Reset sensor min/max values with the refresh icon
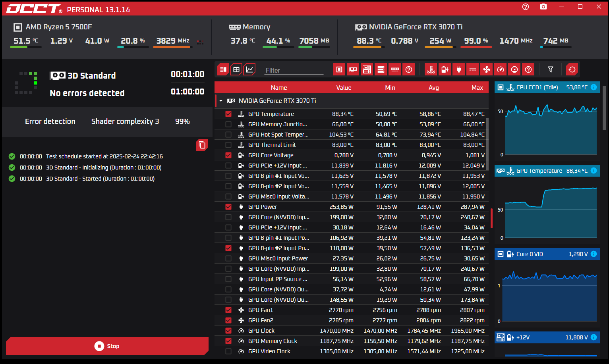Image resolution: width=609 pixels, height=364 pixels. pyautogui.click(x=572, y=69)
